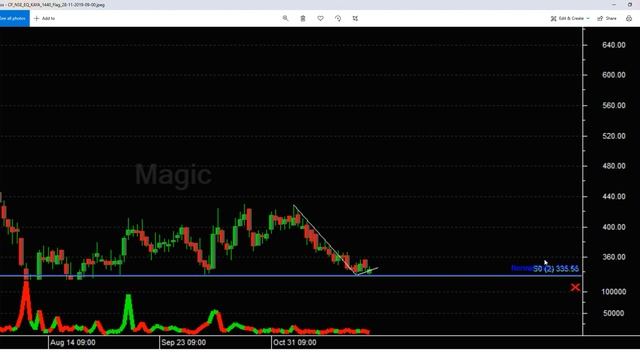
Task: Click the 400.00 price axis label
Action: click(x=614, y=227)
